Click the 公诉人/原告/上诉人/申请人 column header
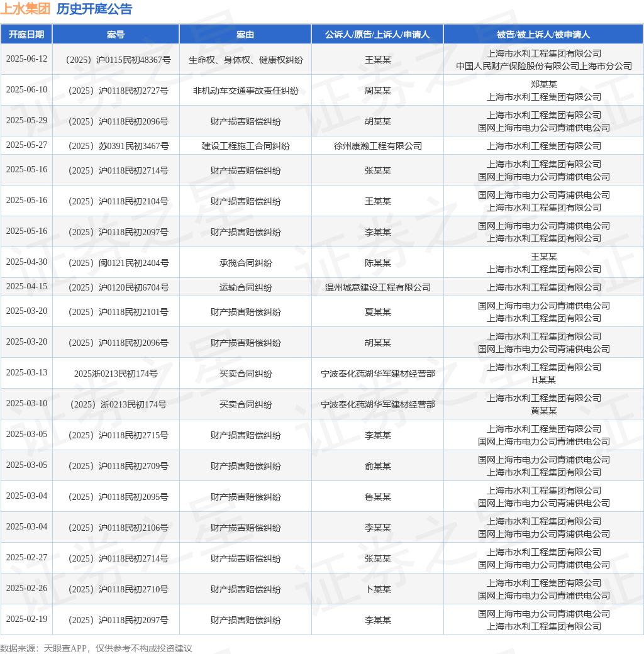Viewport: 644px width, 654px height. point(377,35)
